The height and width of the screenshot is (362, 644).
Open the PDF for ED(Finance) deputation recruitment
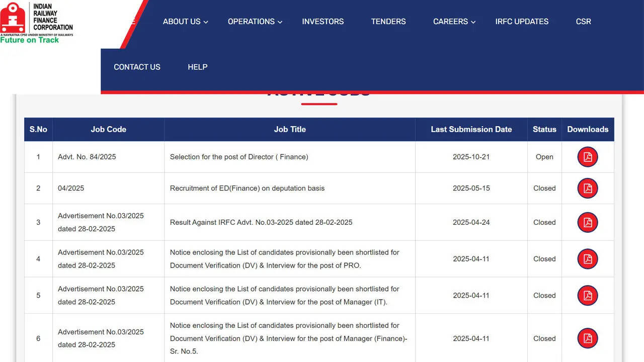tap(587, 188)
